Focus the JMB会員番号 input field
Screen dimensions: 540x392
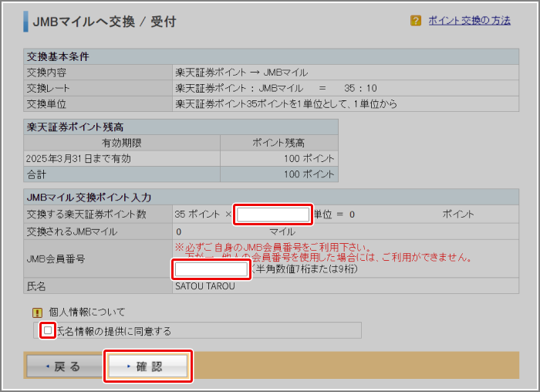(x=211, y=269)
